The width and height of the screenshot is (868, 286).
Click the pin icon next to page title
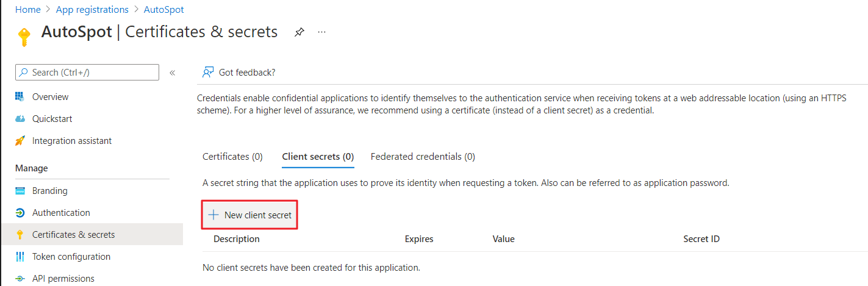[x=299, y=32]
